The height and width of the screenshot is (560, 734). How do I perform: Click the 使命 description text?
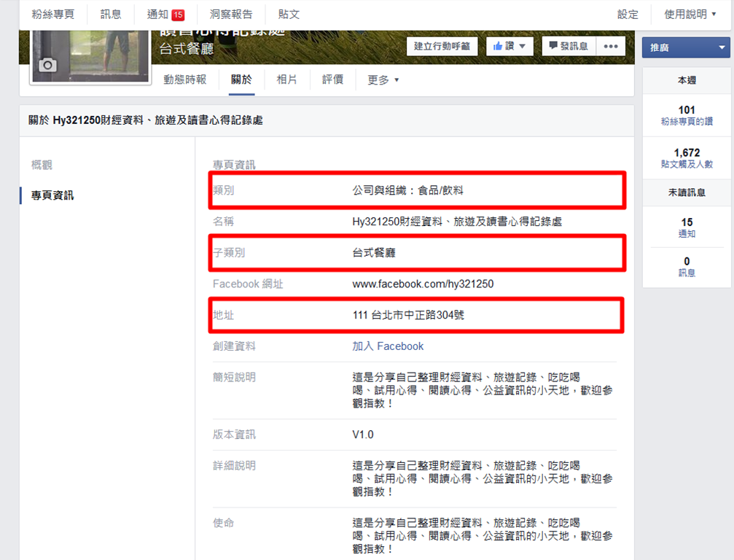pos(482,536)
